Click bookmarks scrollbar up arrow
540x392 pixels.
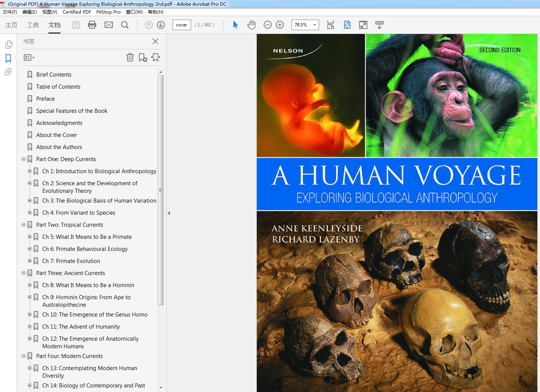[161, 72]
